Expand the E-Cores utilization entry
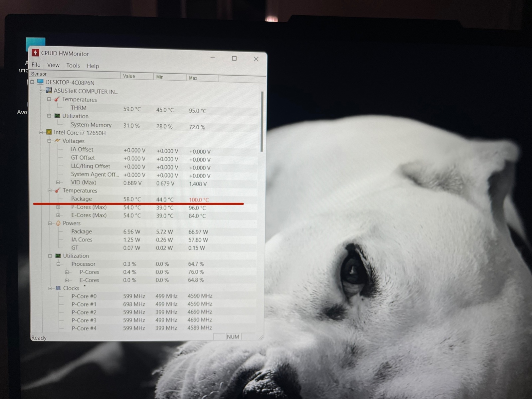The height and width of the screenshot is (399, 532). coord(67,280)
